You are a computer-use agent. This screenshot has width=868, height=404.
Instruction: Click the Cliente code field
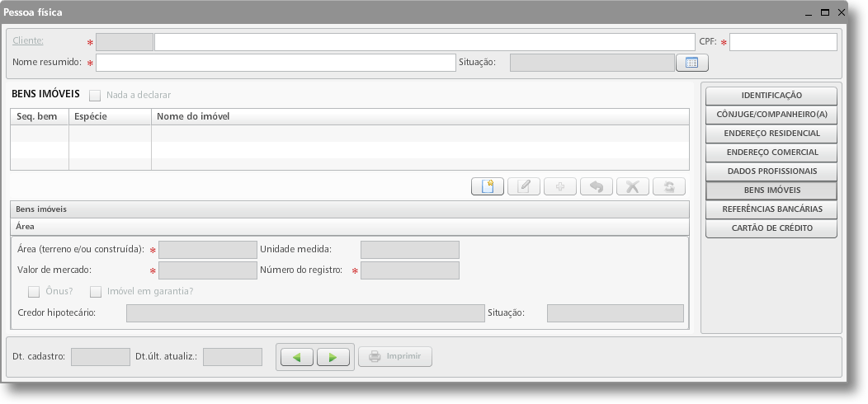tap(125, 42)
